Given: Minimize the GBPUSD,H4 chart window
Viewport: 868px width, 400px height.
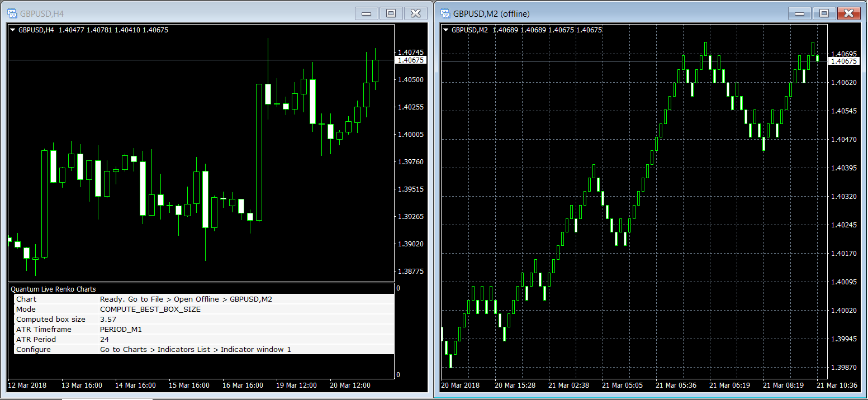Looking at the screenshot, I should tap(367, 13).
